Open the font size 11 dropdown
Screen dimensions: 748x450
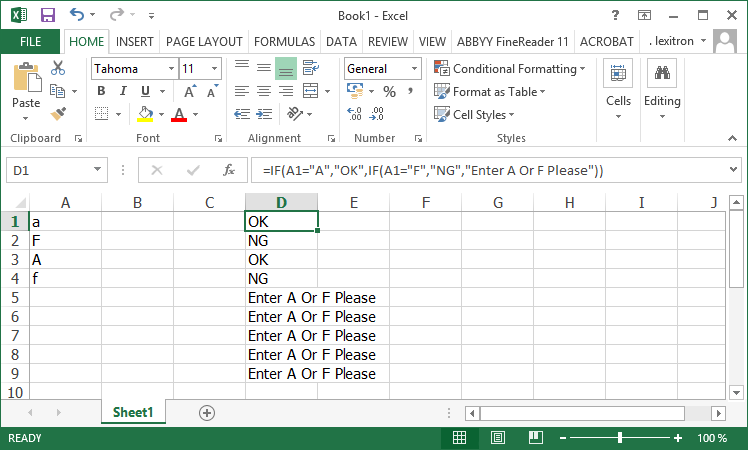coord(215,69)
